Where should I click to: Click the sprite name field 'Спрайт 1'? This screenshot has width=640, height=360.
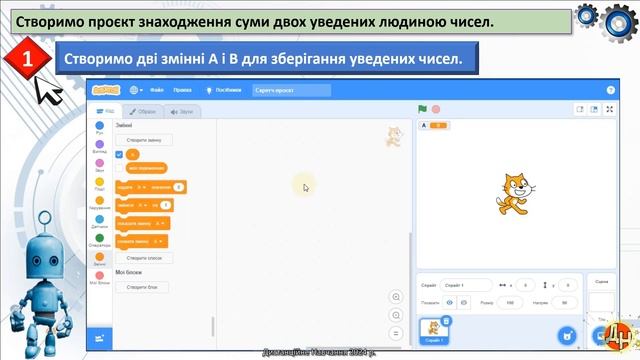pyautogui.click(x=466, y=285)
